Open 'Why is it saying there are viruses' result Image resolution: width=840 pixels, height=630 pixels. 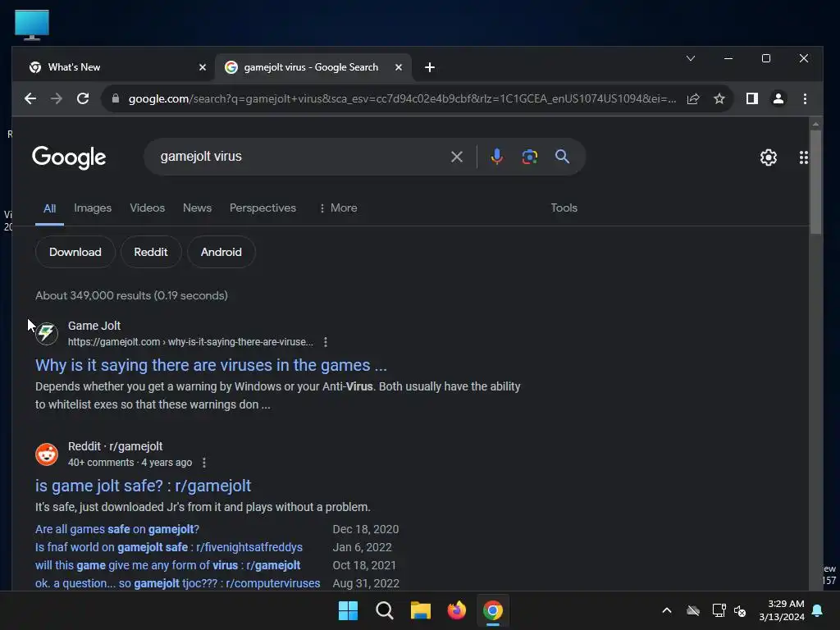(211, 365)
